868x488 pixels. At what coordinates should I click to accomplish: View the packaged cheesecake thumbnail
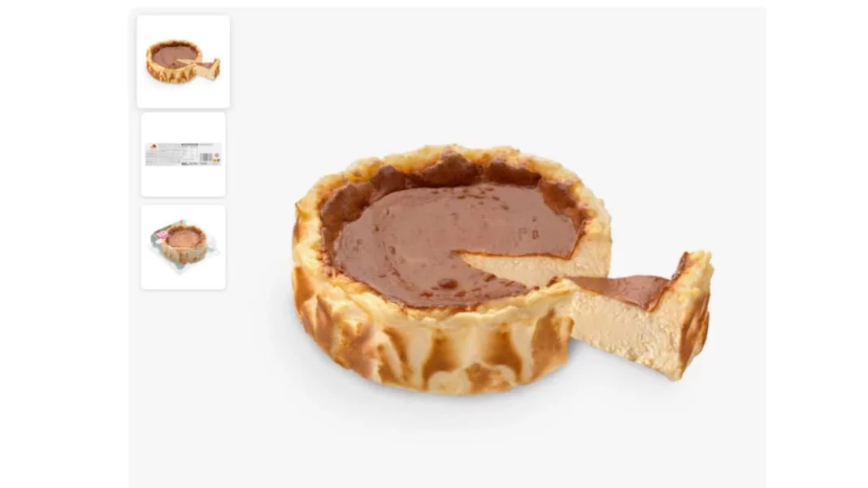[183, 248]
